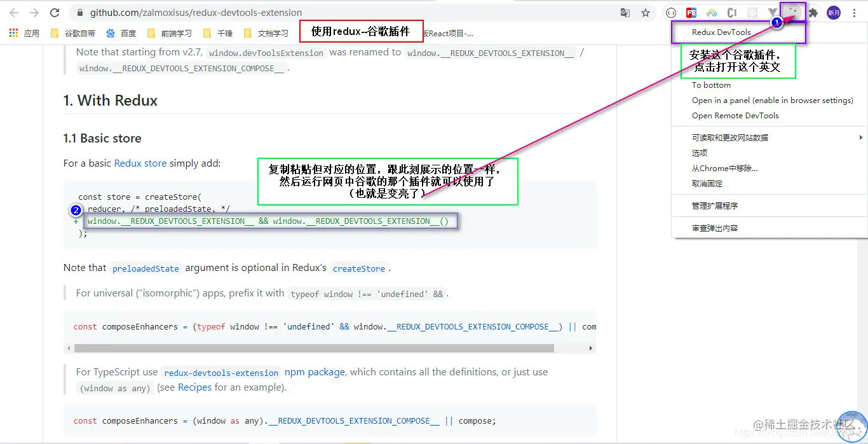Open the Redux DevTools extension icon
The image size is (868, 444).
tap(792, 12)
